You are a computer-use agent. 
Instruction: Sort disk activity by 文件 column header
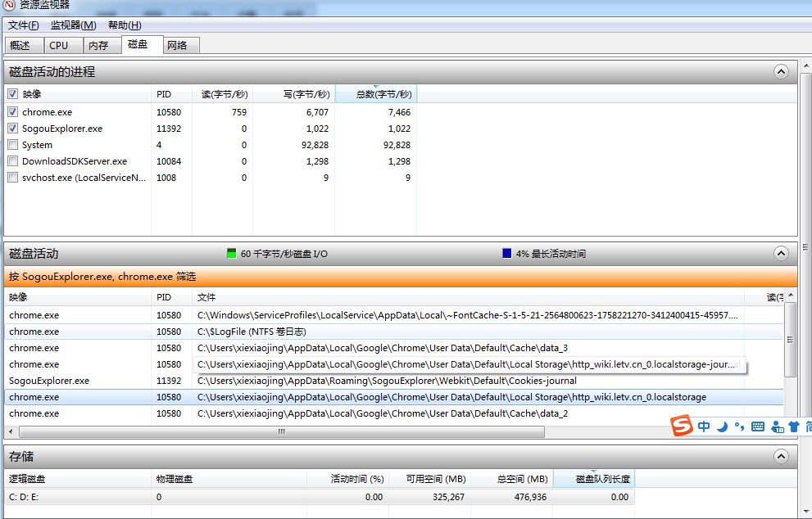pyautogui.click(x=468, y=297)
